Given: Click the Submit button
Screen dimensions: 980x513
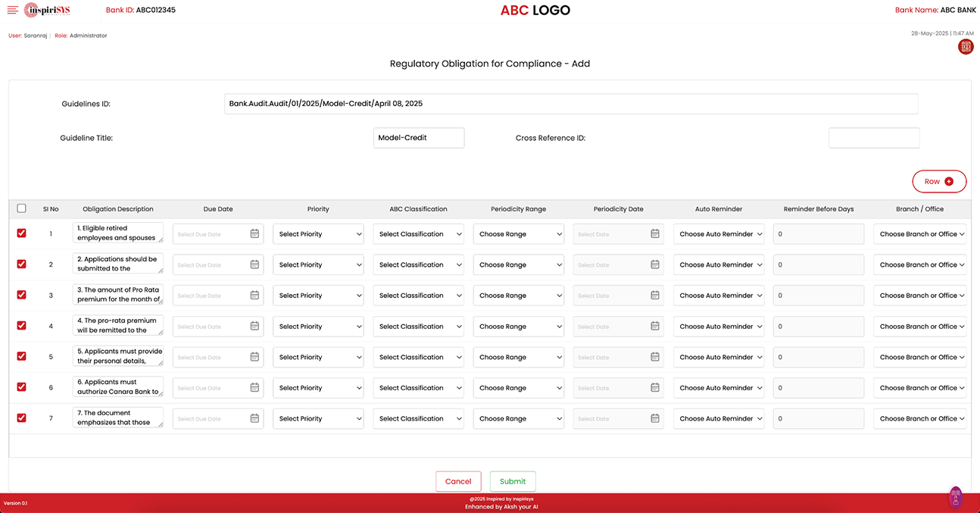Looking at the screenshot, I should click(513, 481).
